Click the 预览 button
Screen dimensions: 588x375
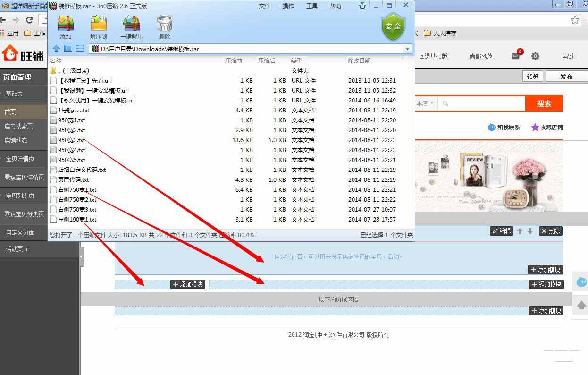coord(533,76)
